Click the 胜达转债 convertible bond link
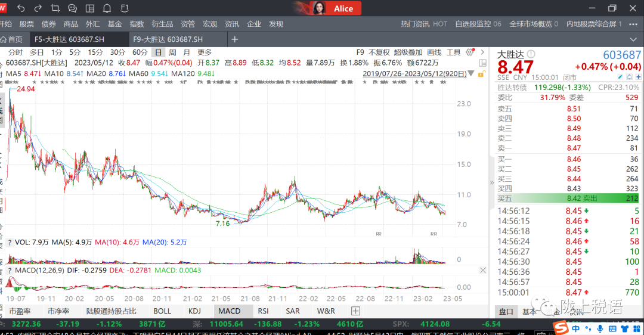The image size is (644, 335). (512, 87)
